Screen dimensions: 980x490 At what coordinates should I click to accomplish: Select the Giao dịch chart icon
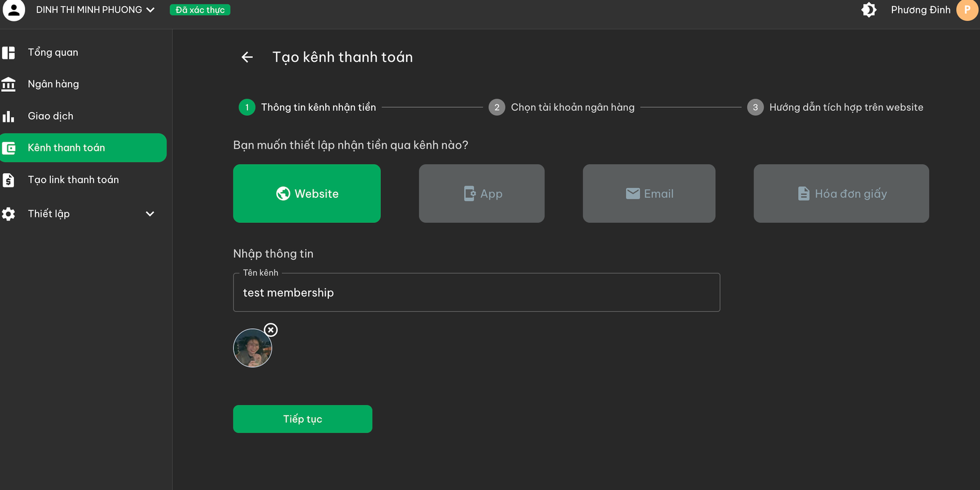point(9,116)
